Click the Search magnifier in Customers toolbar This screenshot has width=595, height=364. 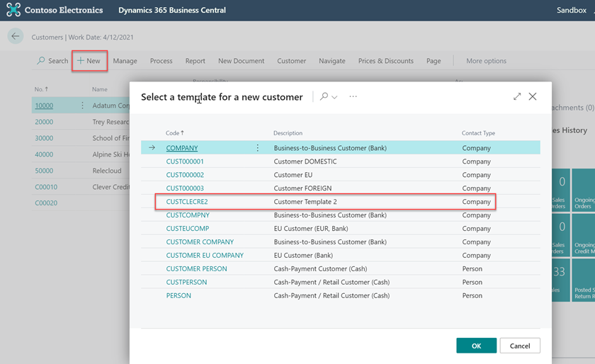point(41,60)
